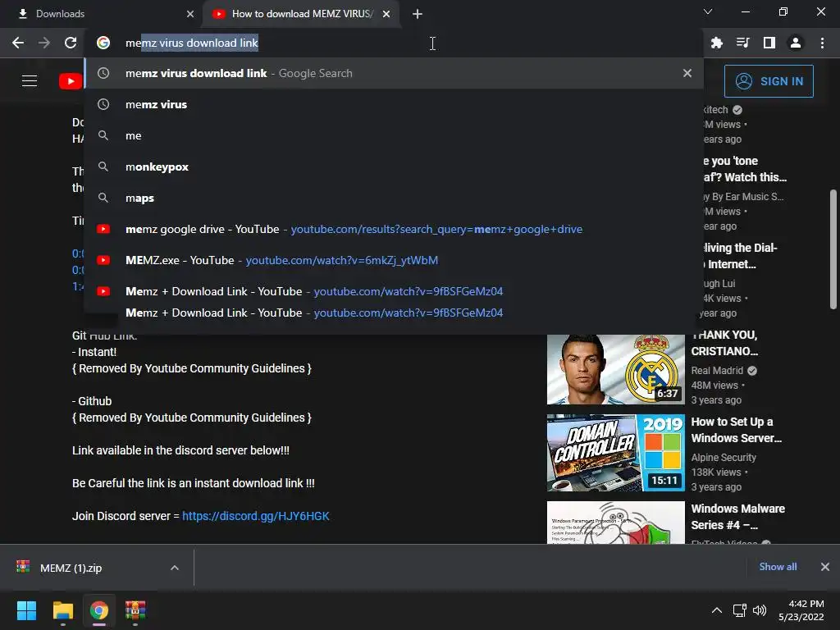Open the Chrome three-dot menu

[x=822, y=43]
